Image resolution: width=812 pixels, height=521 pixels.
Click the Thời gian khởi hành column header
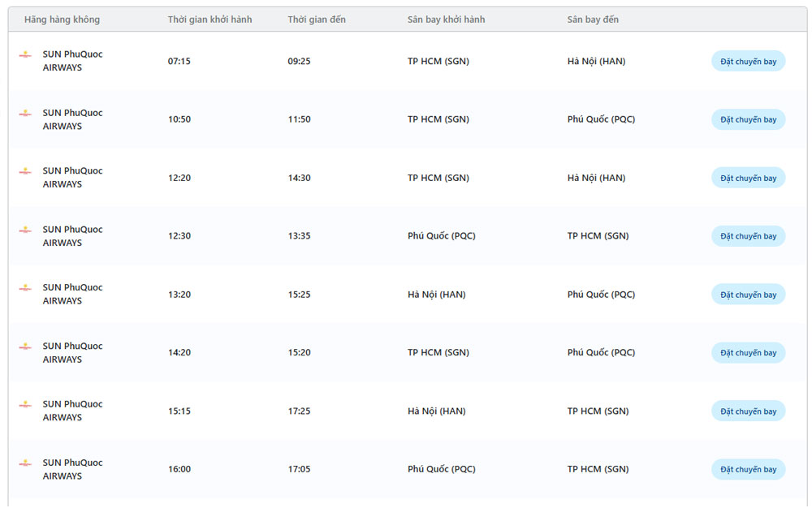coord(209,19)
